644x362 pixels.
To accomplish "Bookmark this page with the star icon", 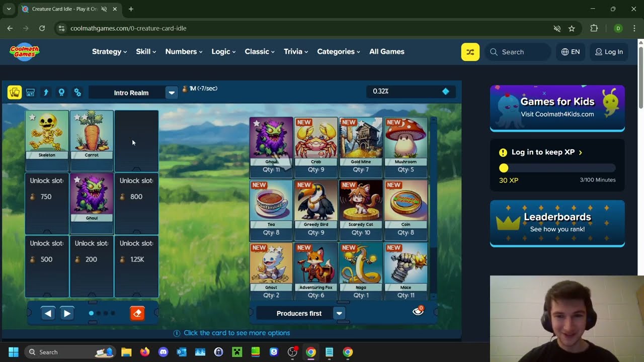I will 572,28.
